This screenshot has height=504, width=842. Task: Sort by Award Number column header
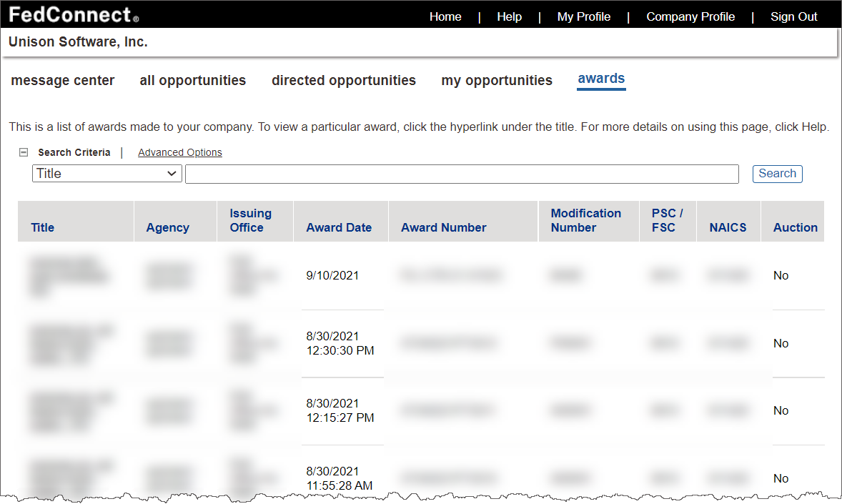443,227
